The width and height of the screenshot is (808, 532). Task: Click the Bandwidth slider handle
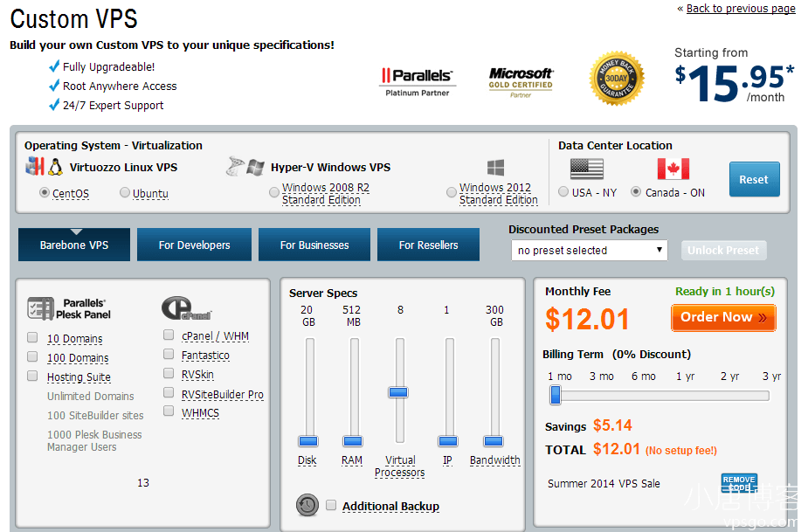click(x=494, y=441)
